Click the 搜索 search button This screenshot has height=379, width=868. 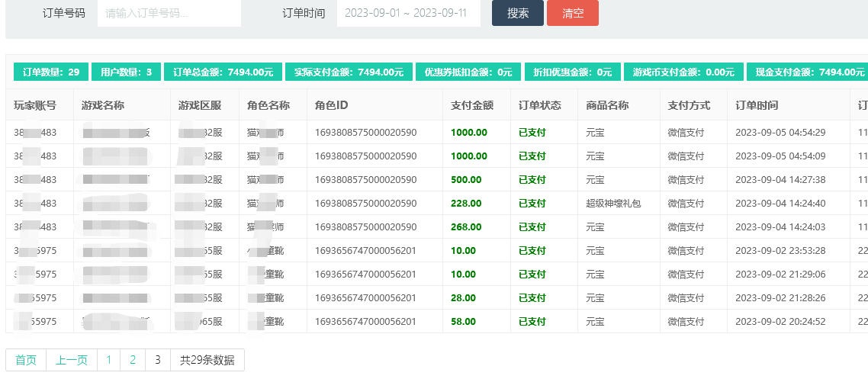[x=517, y=13]
